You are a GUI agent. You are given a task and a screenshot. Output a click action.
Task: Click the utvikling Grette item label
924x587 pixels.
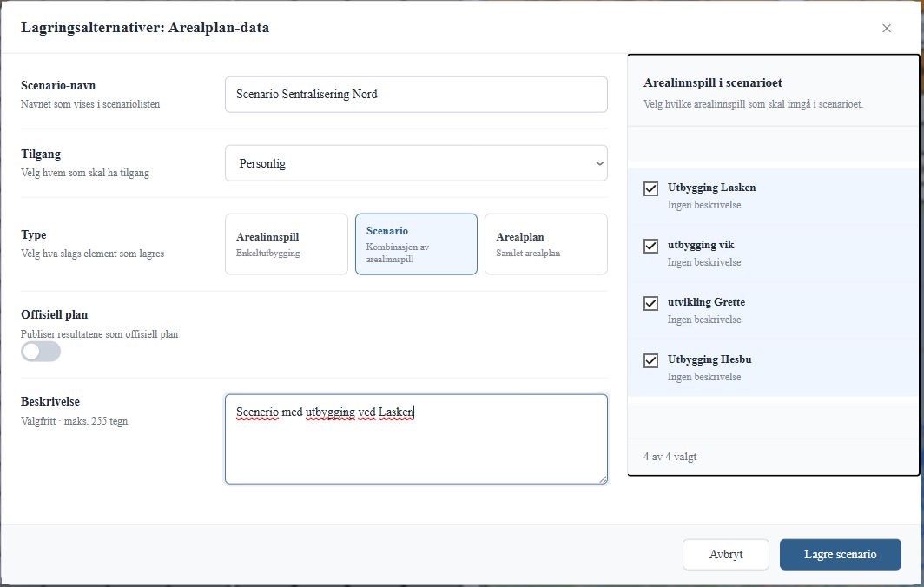pos(706,302)
